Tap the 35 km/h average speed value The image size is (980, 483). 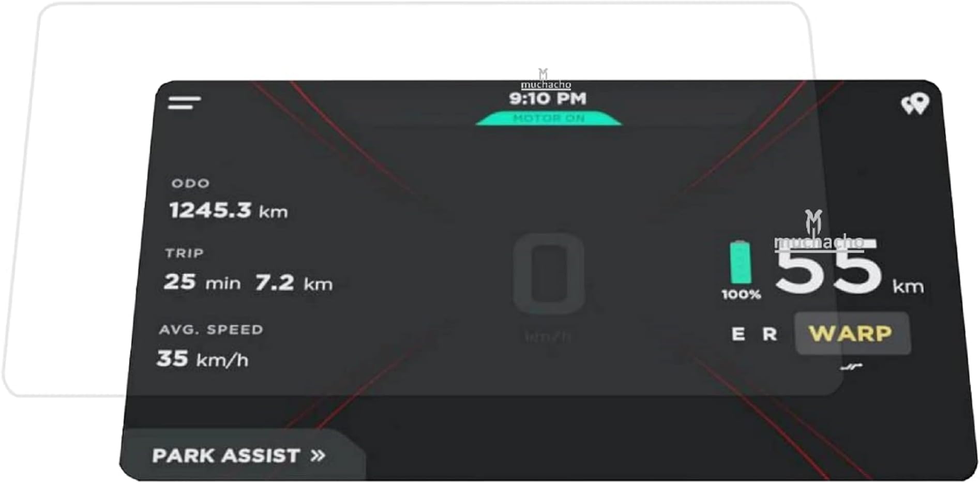tap(202, 358)
